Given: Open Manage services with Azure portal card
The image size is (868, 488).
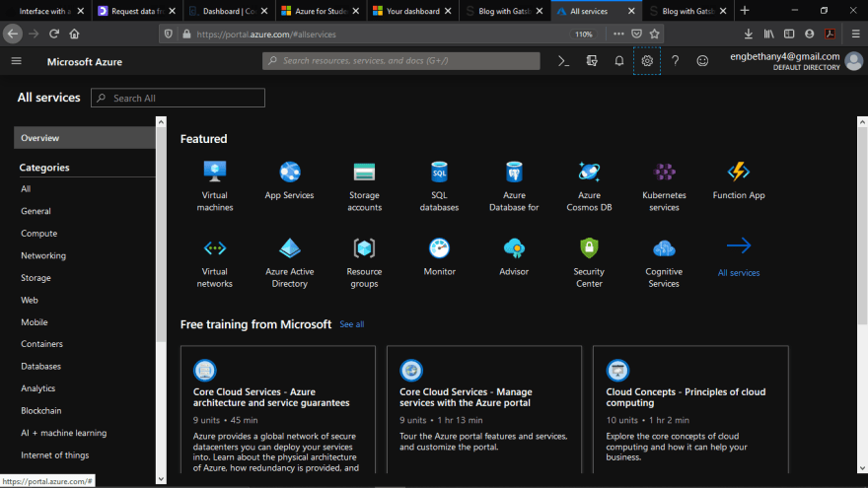Looking at the screenshot, I should click(x=484, y=409).
